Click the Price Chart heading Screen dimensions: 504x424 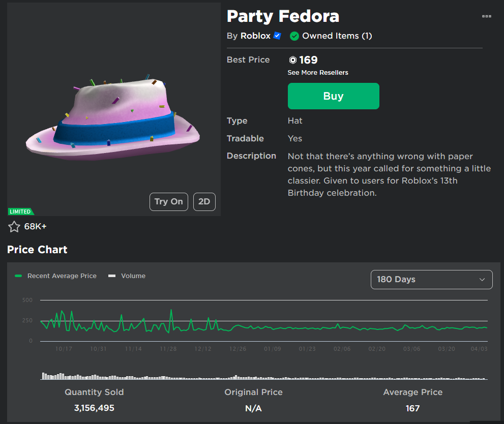(x=37, y=250)
